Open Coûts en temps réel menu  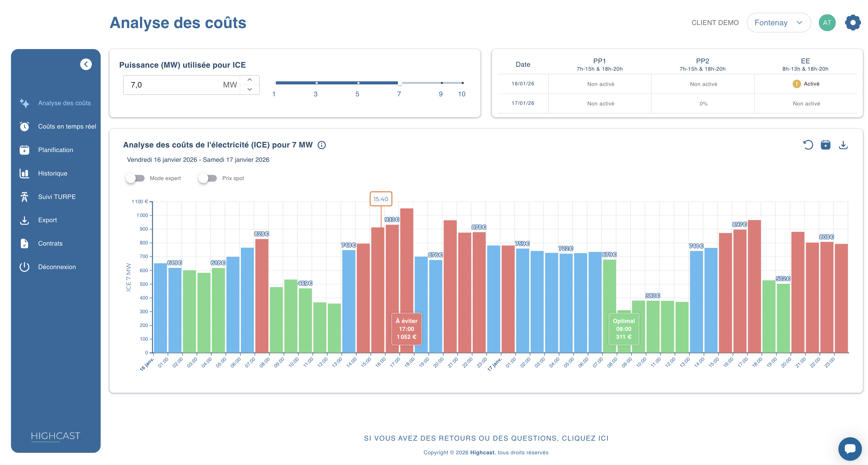(x=67, y=126)
